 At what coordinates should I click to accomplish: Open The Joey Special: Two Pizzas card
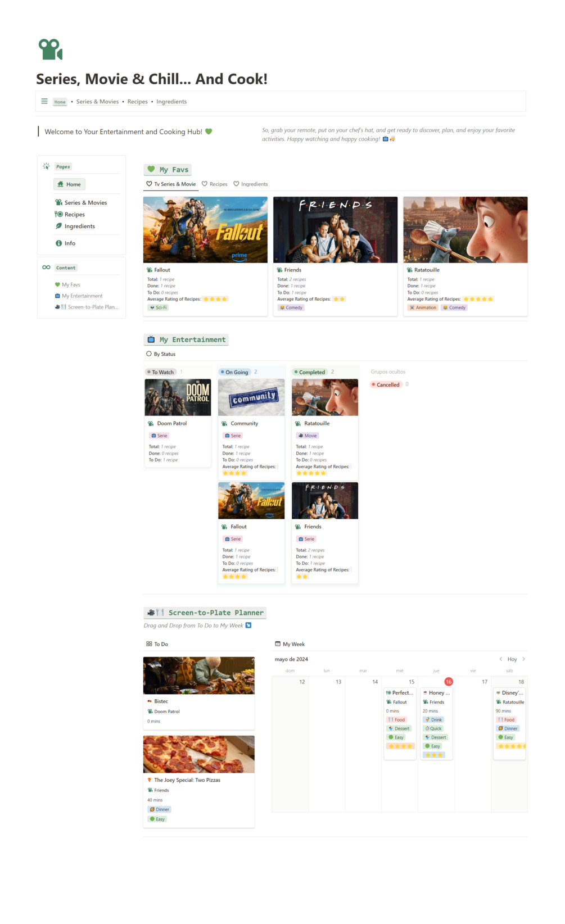coord(199,781)
